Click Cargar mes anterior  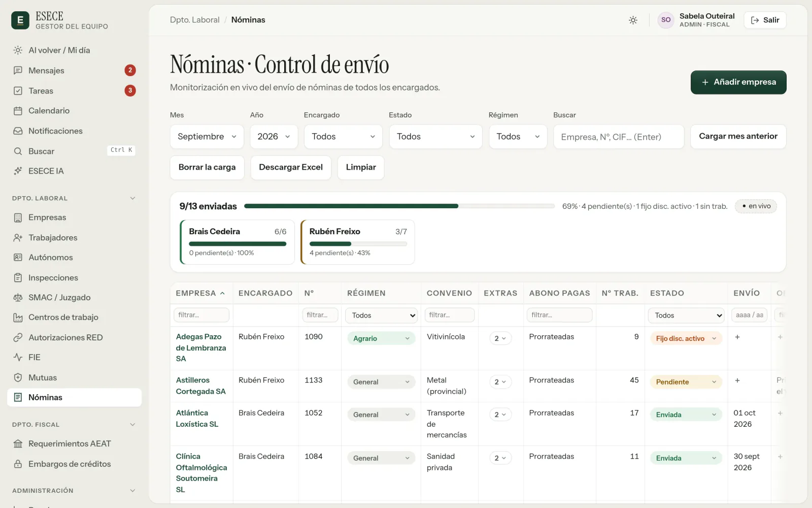click(738, 137)
